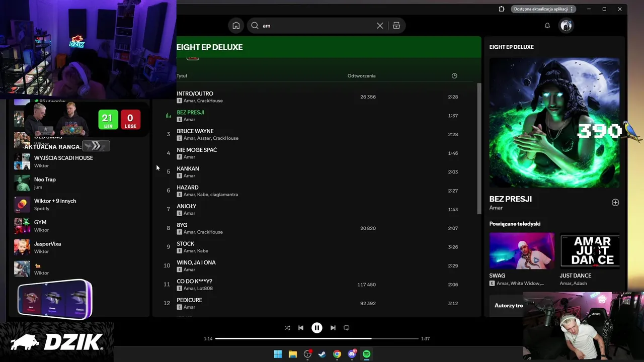Open the SWAG music video thumbnail
Viewport: 644px width, 362px height.
click(x=522, y=251)
